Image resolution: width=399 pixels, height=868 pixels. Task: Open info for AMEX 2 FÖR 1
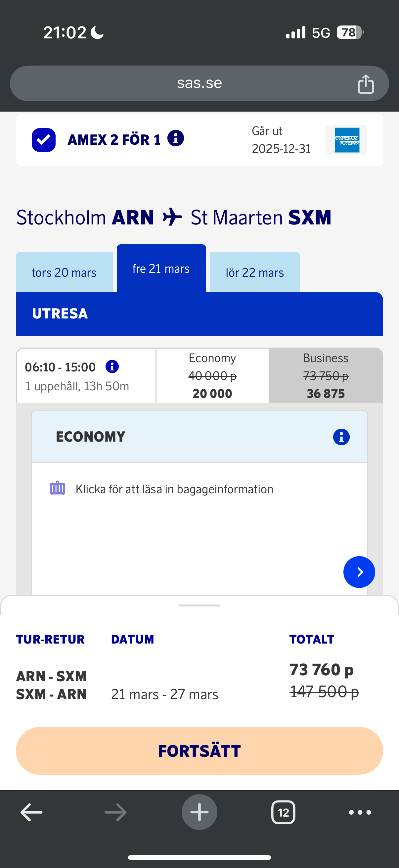(x=175, y=138)
